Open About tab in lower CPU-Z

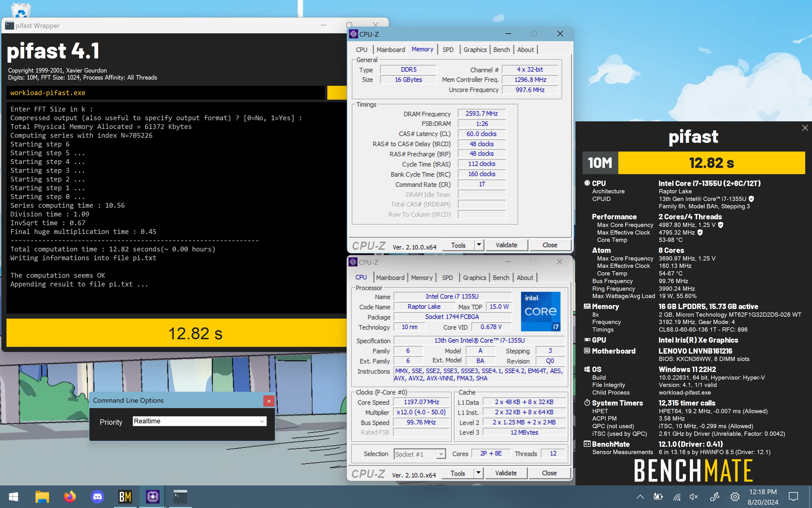coord(525,278)
